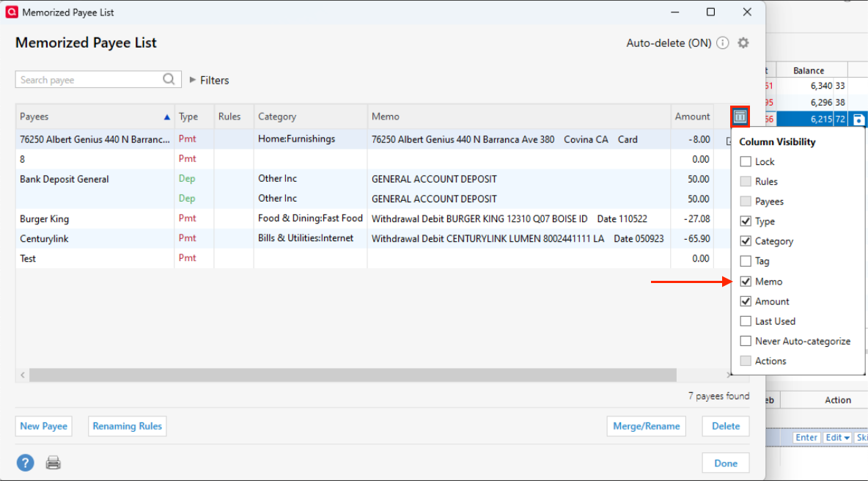Enable the Last Used column checkbox
Screen dimensions: 868x481
coord(746,321)
